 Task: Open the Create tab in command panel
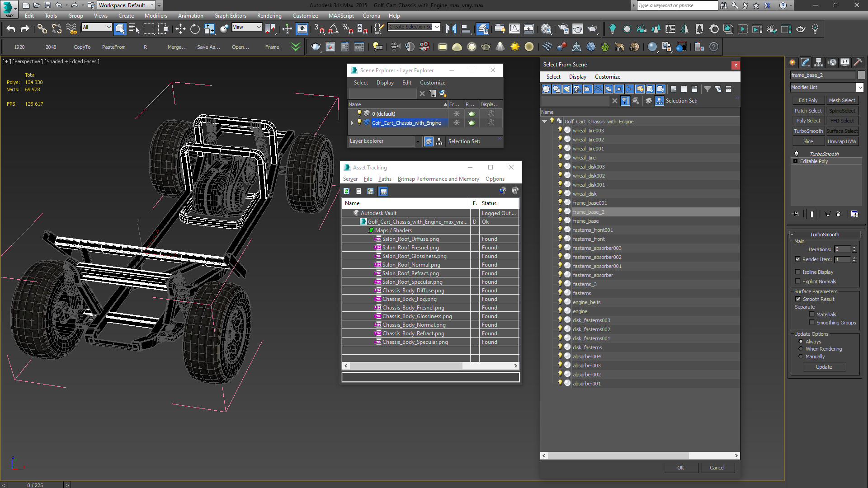click(x=792, y=62)
